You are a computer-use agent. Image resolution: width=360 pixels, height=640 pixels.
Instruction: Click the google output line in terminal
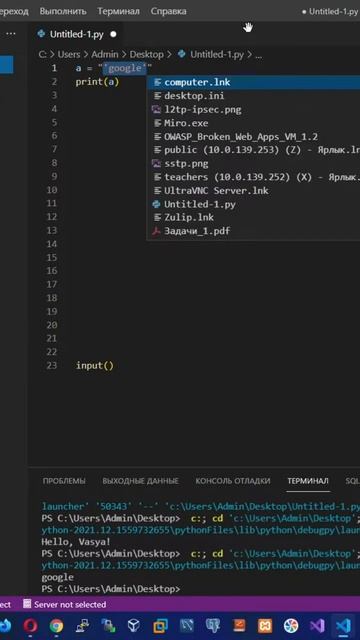pos(58,577)
